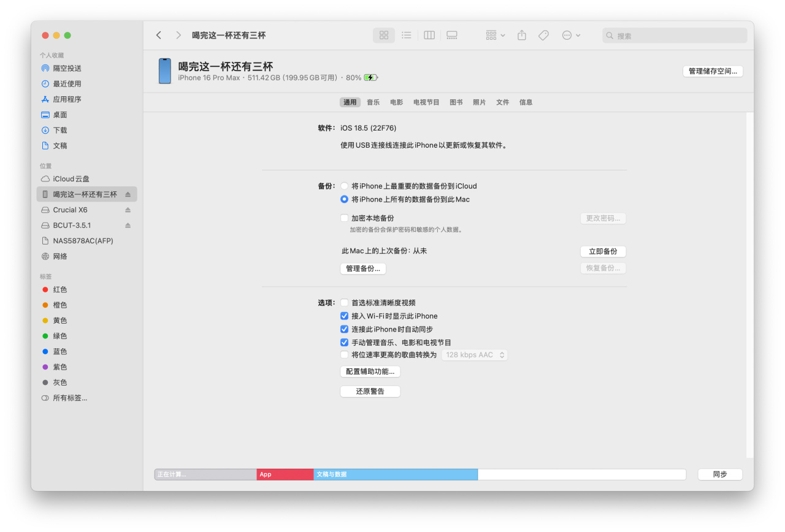Click the 管理储存空间… button
The height and width of the screenshot is (532, 785).
(x=713, y=71)
